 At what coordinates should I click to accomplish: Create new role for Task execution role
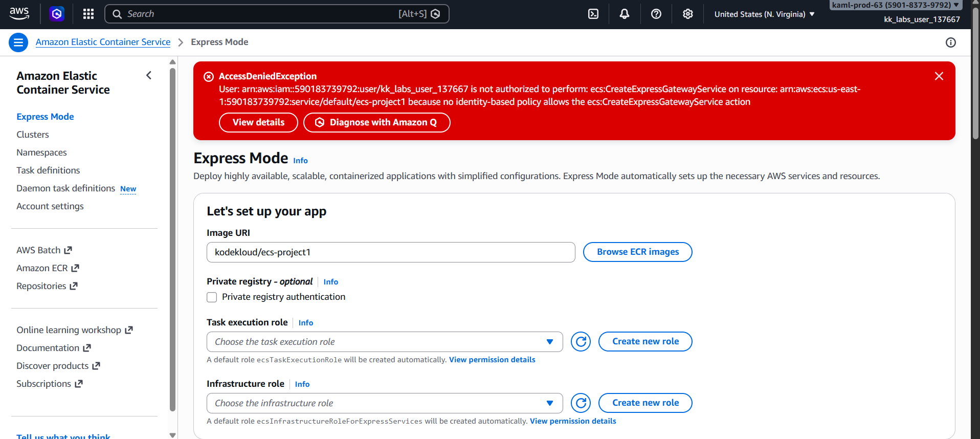click(645, 341)
